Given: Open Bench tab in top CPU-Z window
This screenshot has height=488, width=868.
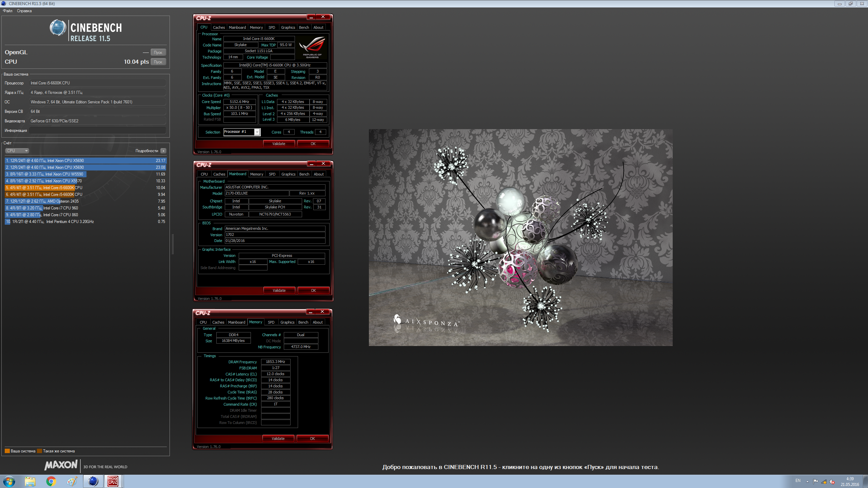Looking at the screenshot, I should [x=304, y=27].
